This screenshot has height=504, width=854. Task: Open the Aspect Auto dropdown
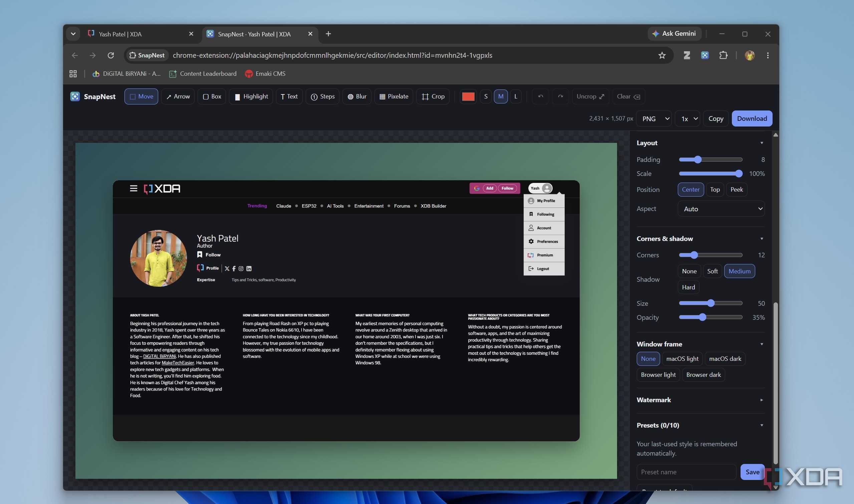[x=721, y=209]
